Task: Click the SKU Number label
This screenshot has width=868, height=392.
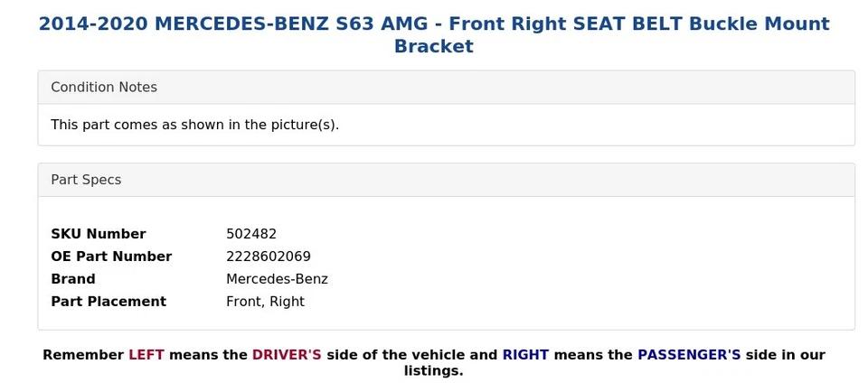Action: pyautogui.click(x=98, y=234)
